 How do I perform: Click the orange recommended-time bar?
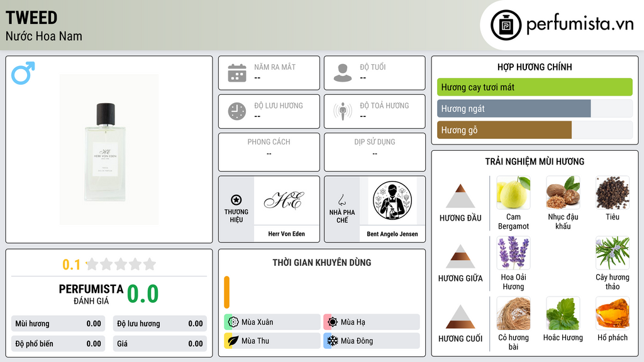(x=226, y=292)
